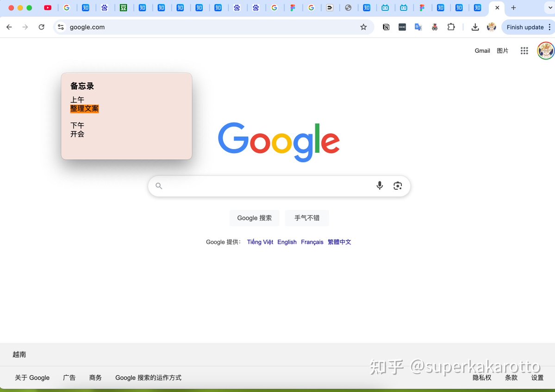
Task: Click the Finish update button
Action: (x=525, y=27)
